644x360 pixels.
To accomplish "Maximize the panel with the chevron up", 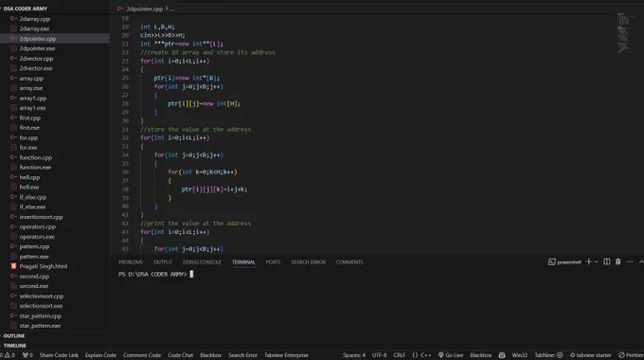I will 641,261.
